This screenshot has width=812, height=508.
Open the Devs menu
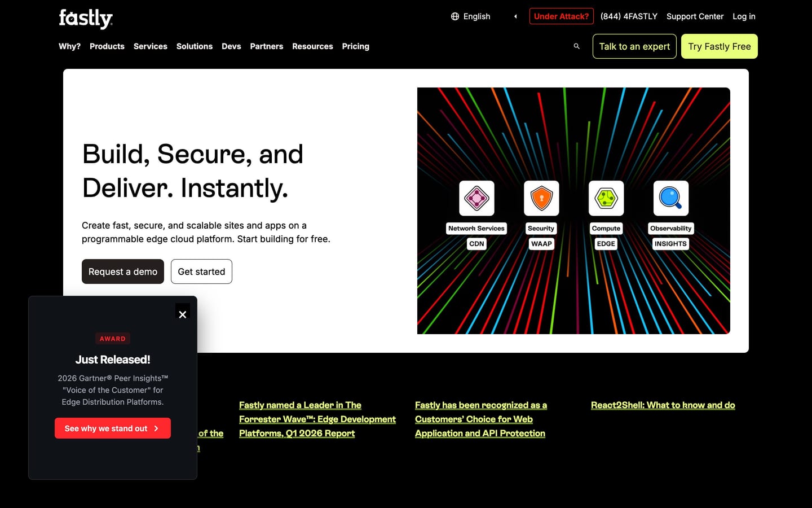[231, 46]
